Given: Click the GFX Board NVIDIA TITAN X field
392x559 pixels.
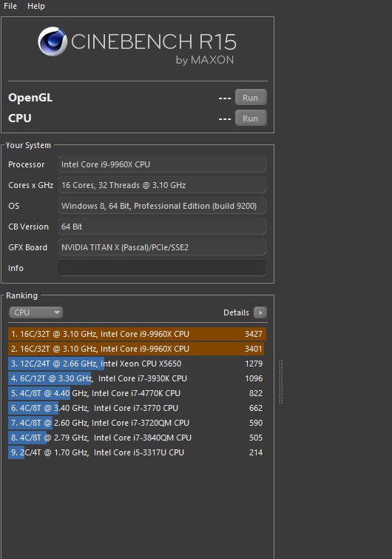Looking at the screenshot, I should [162, 247].
